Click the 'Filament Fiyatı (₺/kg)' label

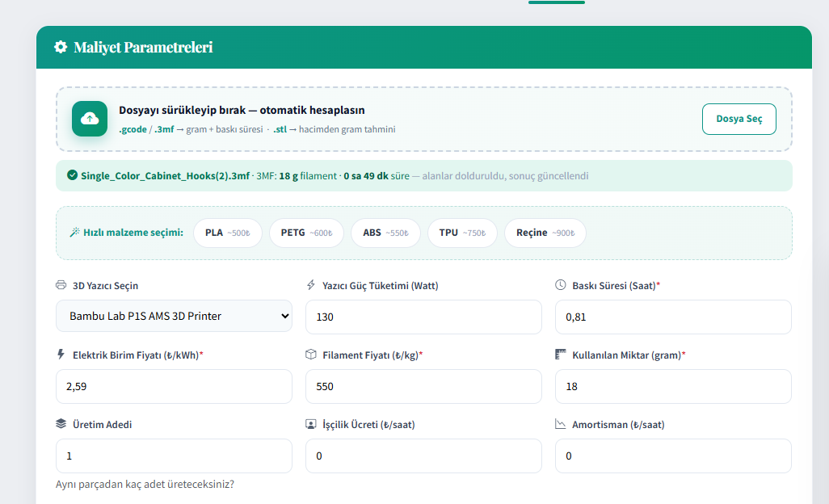coord(371,355)
